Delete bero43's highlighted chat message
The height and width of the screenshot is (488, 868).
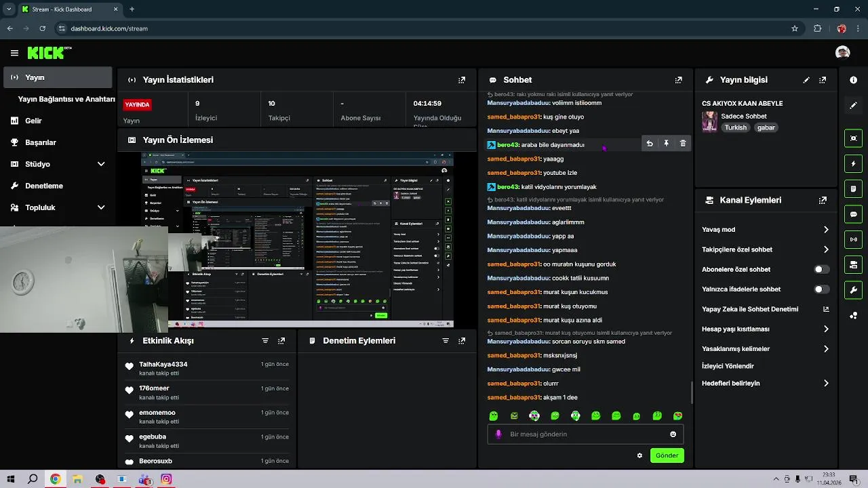click(683, 144)
